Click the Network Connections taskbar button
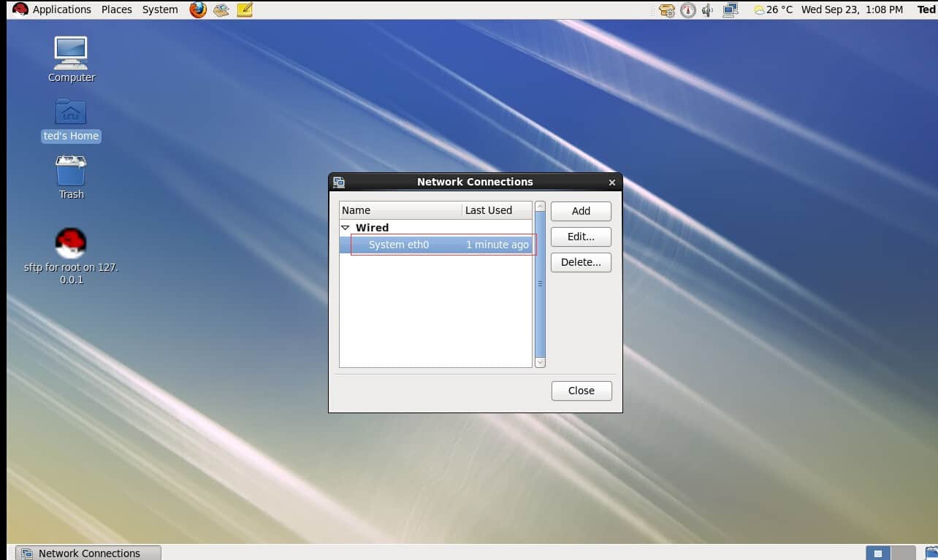Viewport: 938px width, 560px height. [88, 553]
